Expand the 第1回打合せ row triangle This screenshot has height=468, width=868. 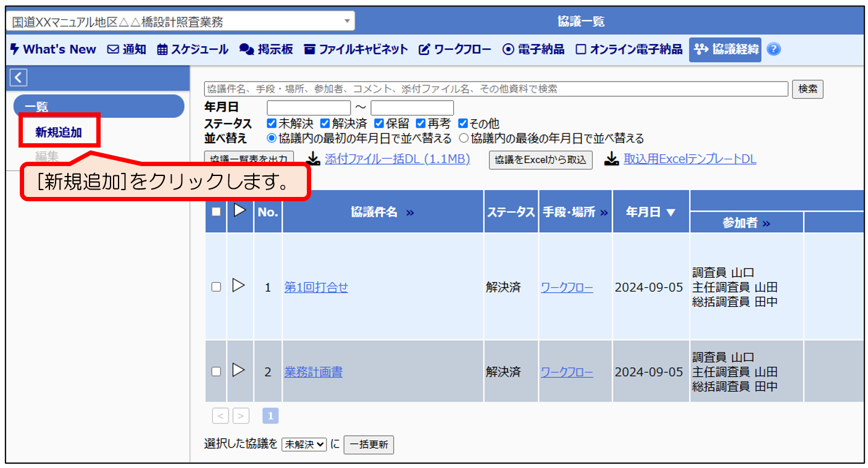[239, 285]
